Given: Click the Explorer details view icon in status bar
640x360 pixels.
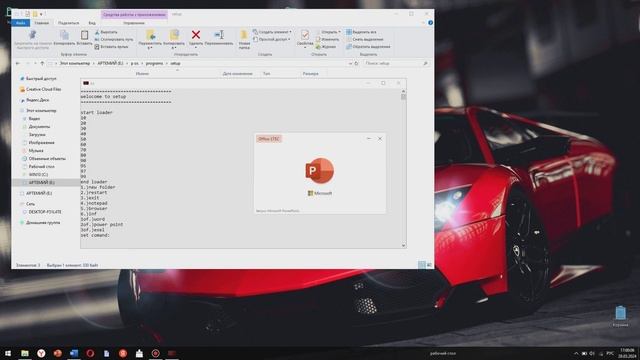Looking at the screenshot, I should click(x=422, y=265).
